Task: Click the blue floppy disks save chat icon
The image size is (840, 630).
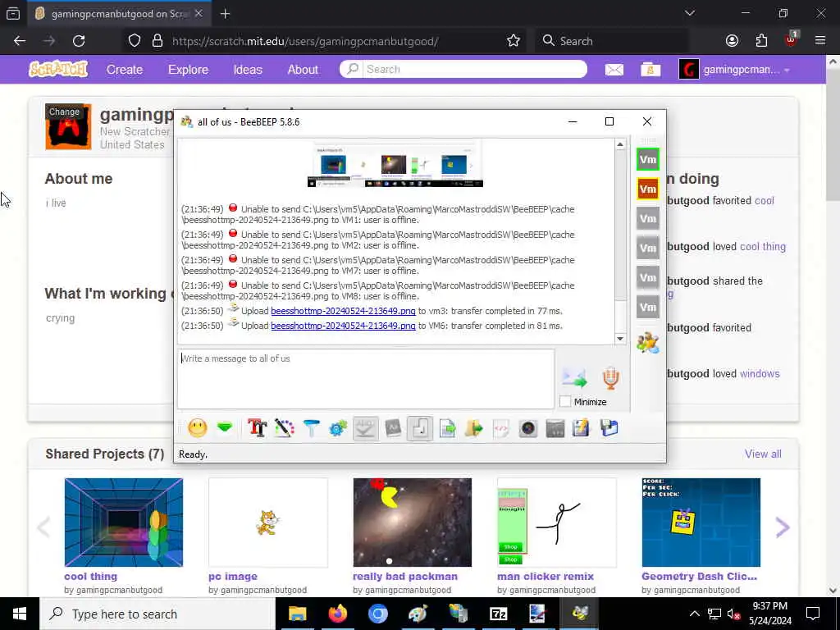Action: pos(609,428)
